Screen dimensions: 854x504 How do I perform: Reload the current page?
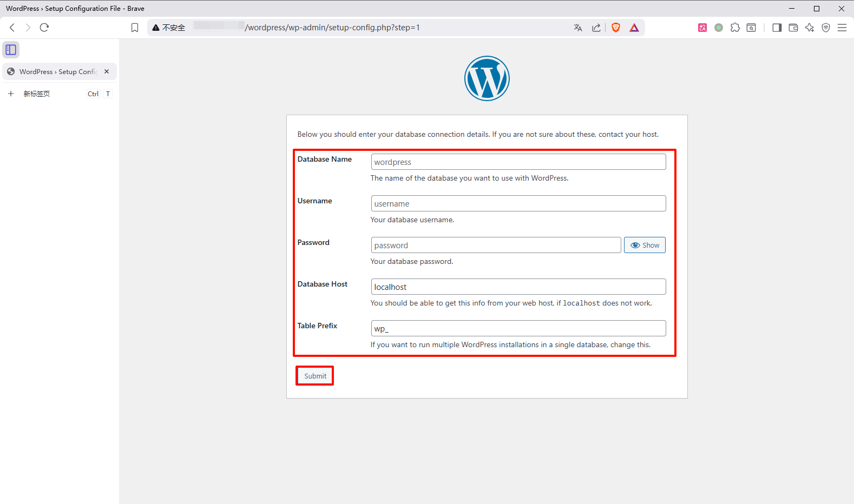click(x=44, y=28)
